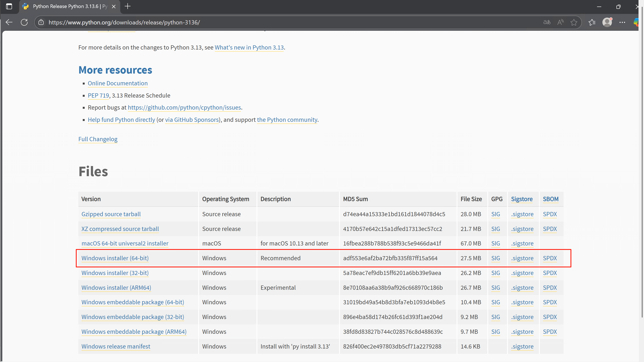The image size is (644, 362).
Task: Open What's new in Python 3.13
Action: (249, 48)
